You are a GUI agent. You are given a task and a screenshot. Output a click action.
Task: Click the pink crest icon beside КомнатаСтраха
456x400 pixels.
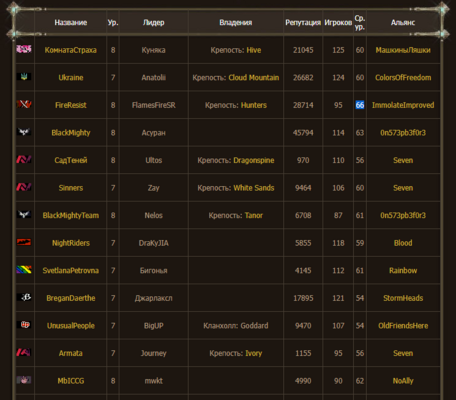24,49
